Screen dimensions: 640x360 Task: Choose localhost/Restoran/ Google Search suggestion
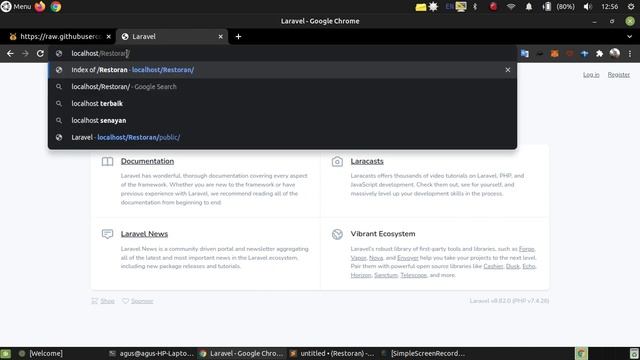pos(282,87)
